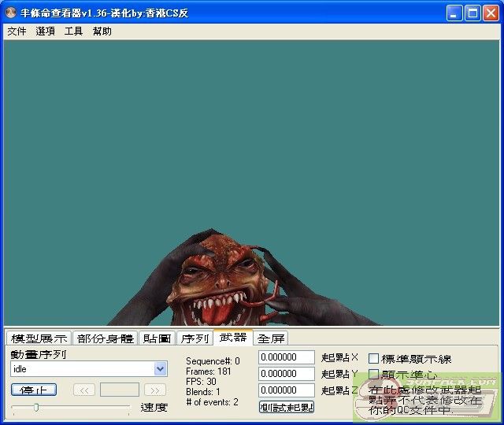
Task: Open the 幫助 (Help) menu
Action: coord(102,31)
